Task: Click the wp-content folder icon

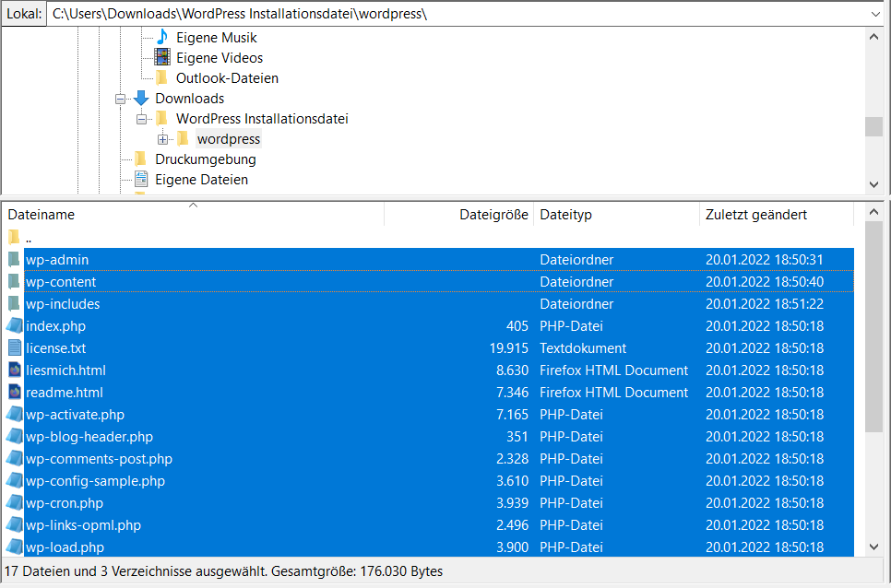Action: 14,281
